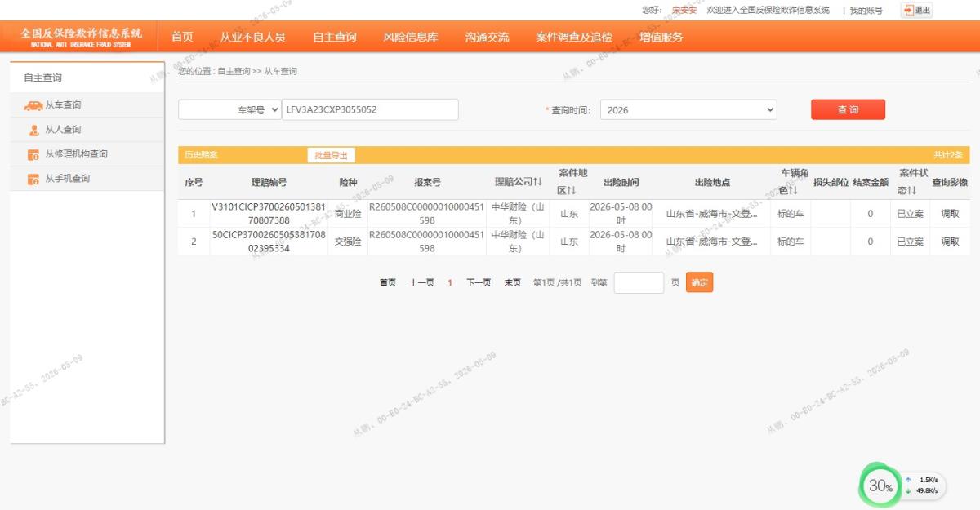
Task: Click the page number jump input box
Action: pyautogui.click(x=639, y=282)
